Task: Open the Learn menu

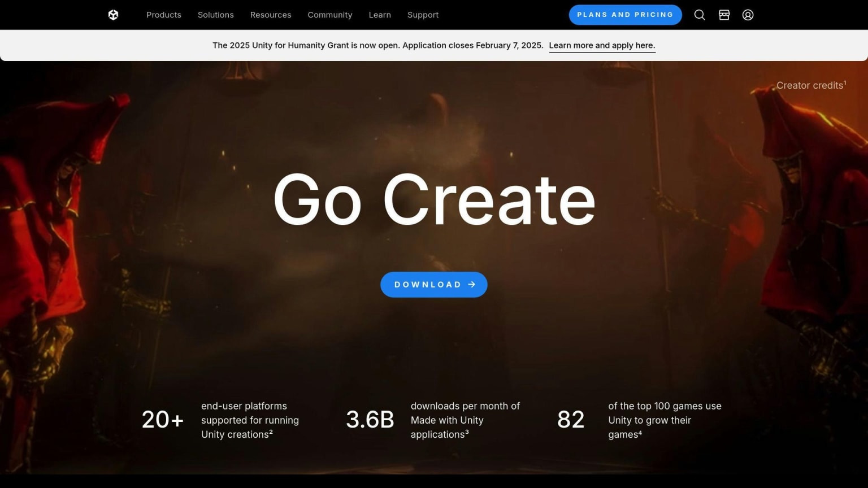Action: click(380, 15)
